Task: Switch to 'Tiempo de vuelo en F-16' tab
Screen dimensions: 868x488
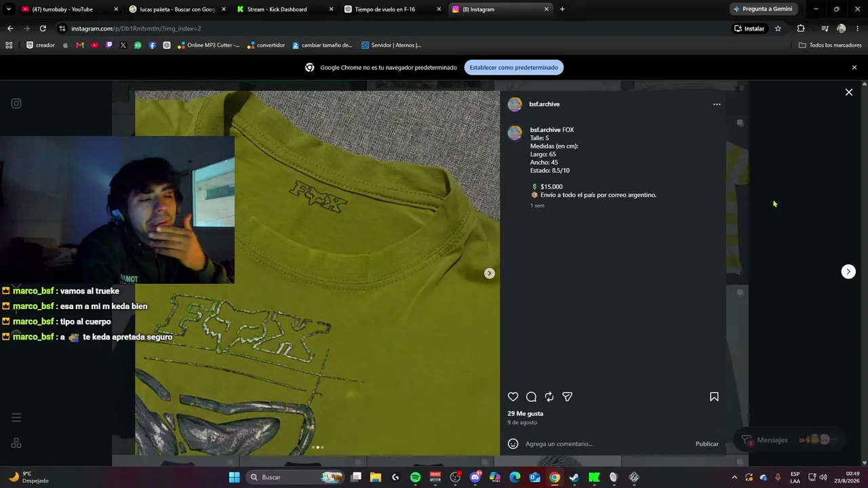Action: [x=392, y=9]
